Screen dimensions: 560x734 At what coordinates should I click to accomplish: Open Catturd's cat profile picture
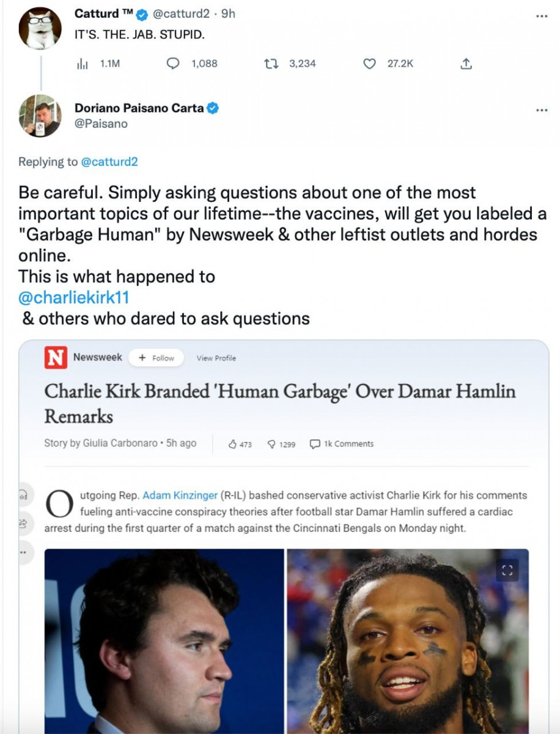coord(40,28)
